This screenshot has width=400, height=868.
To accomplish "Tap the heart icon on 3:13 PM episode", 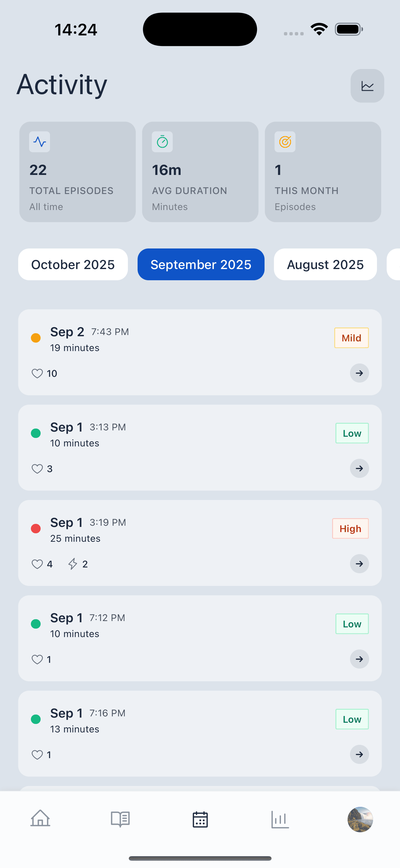I will [x=37, y=469].
